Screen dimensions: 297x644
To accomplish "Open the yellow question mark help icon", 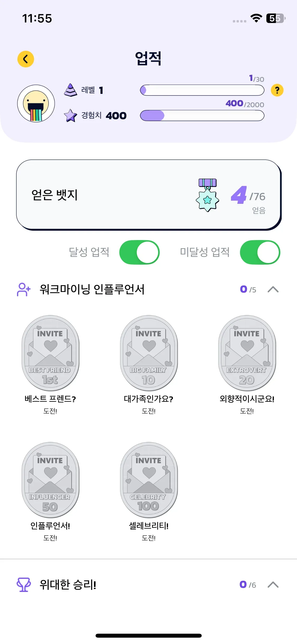I will point(277,90).
